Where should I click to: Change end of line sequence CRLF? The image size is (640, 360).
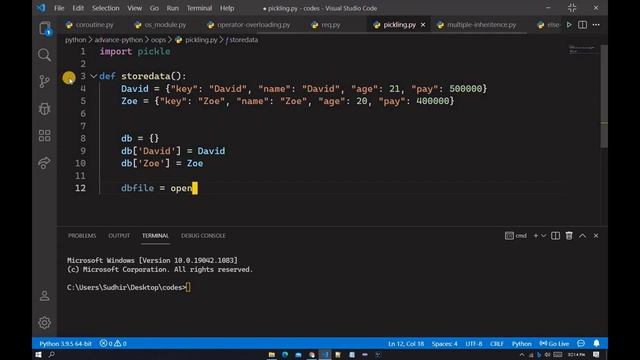(497, 344)
